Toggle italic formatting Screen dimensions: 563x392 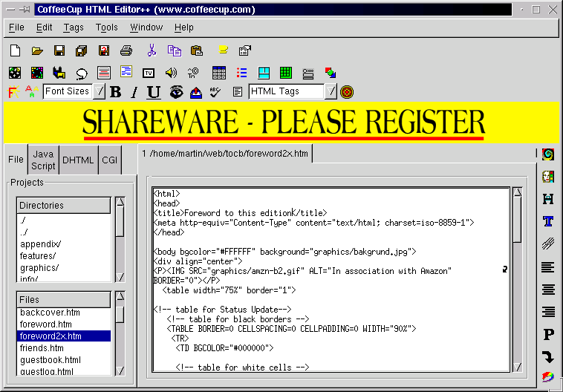pyautogui.click(x=134, y=92)
